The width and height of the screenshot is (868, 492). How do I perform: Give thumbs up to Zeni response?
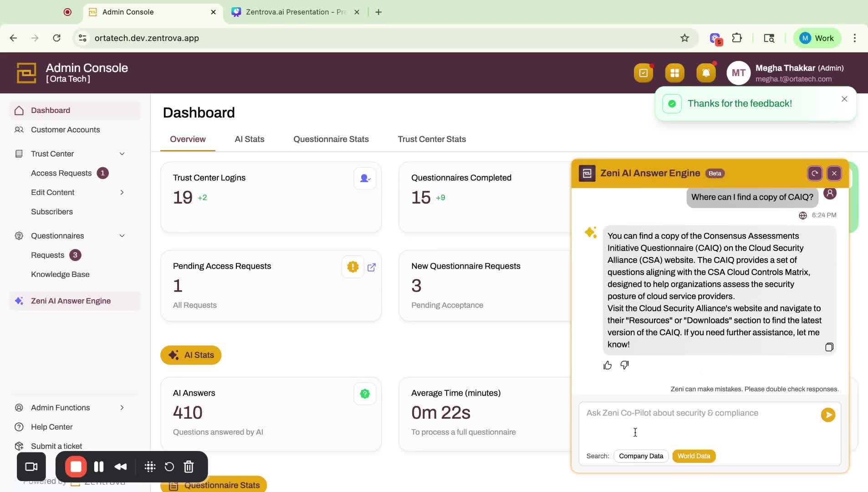click(608, 365)
